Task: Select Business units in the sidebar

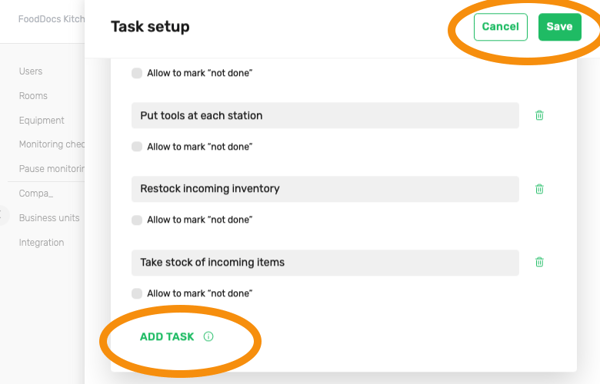Action: click(x=49, y=218)
